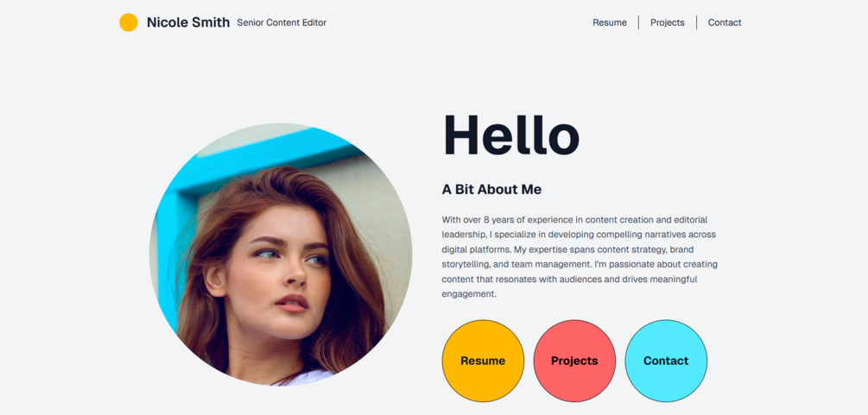Click the yellow Resume circle button
Image resolution: width=868 pixels, height=415 pixels.
(483, 361)
